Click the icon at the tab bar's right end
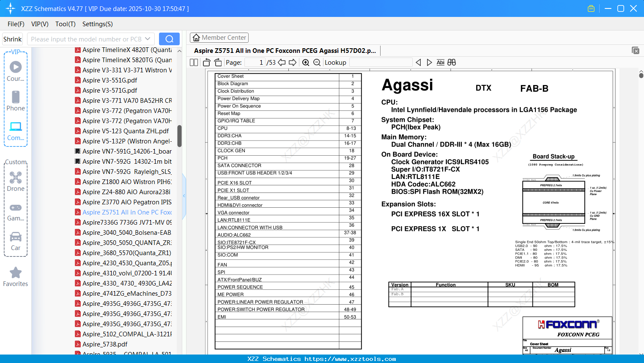 tap(636, 50)
